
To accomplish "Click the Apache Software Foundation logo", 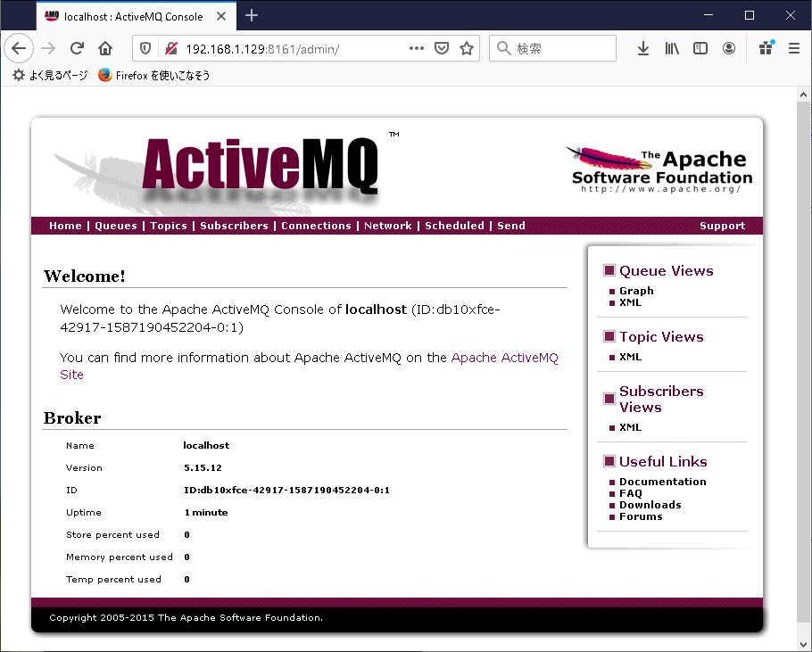I will 659,169.
